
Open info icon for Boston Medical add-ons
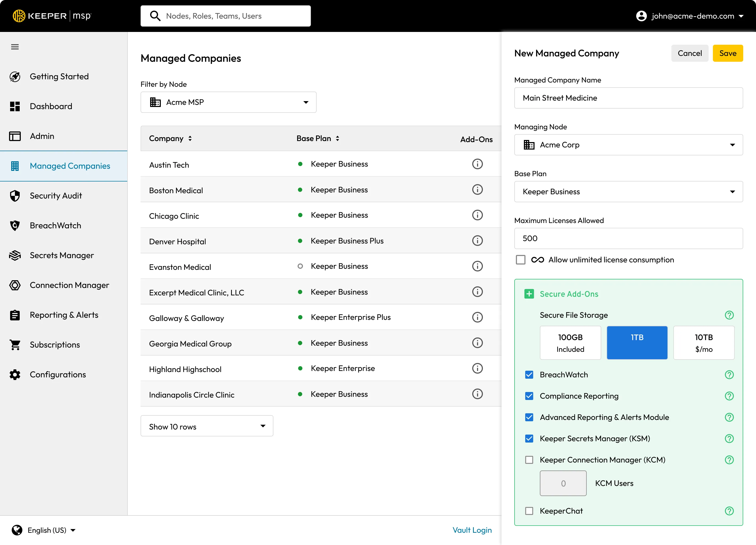[x=477, y=189]
